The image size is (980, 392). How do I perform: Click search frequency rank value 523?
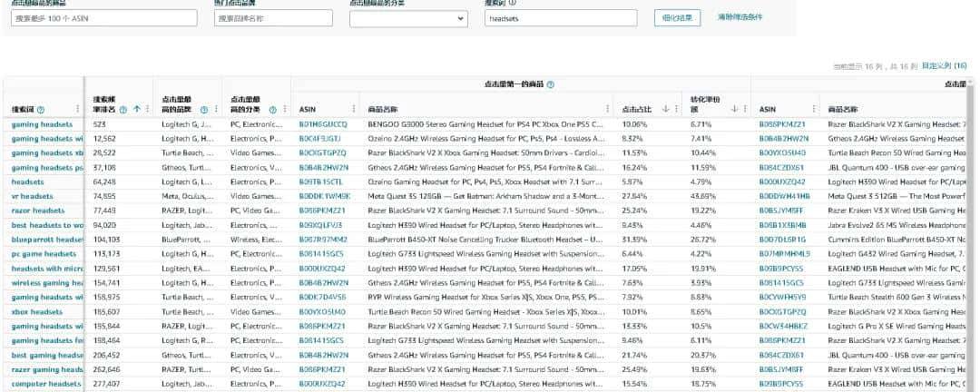tap(100, 124)
